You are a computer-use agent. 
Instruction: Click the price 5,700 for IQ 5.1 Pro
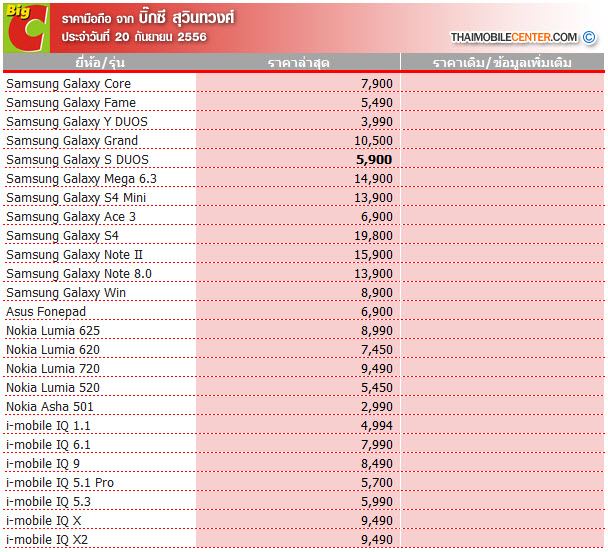[377, 483]
